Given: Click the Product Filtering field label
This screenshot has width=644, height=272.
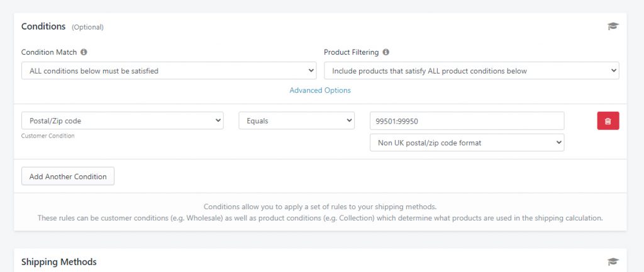Looking at the screenshot, I should (351, 52).
